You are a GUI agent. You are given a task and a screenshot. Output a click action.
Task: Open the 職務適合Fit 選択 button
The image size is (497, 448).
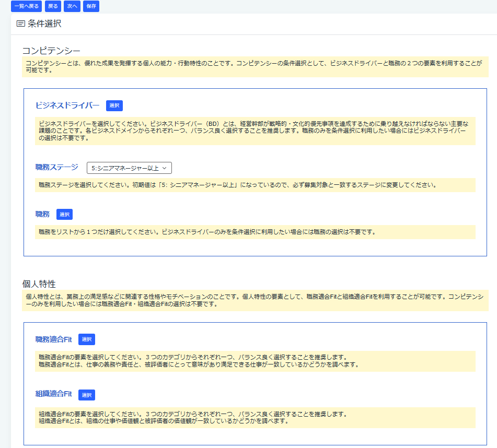pos(86,339)
